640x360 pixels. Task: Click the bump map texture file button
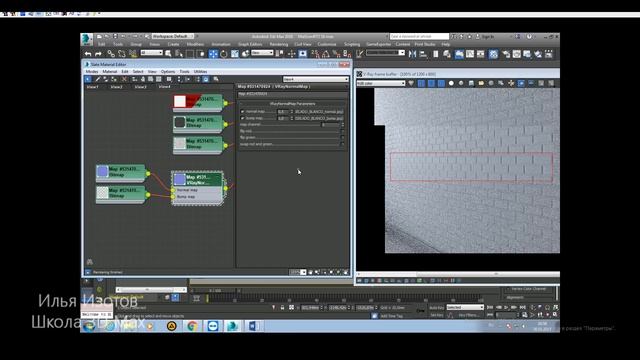coord(319,118)
